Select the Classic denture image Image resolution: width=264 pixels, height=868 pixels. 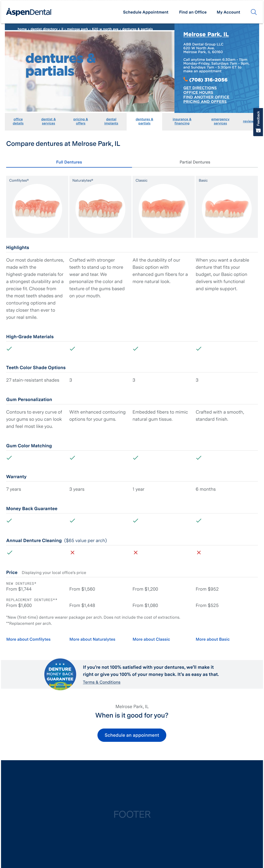tap(163, 209)
